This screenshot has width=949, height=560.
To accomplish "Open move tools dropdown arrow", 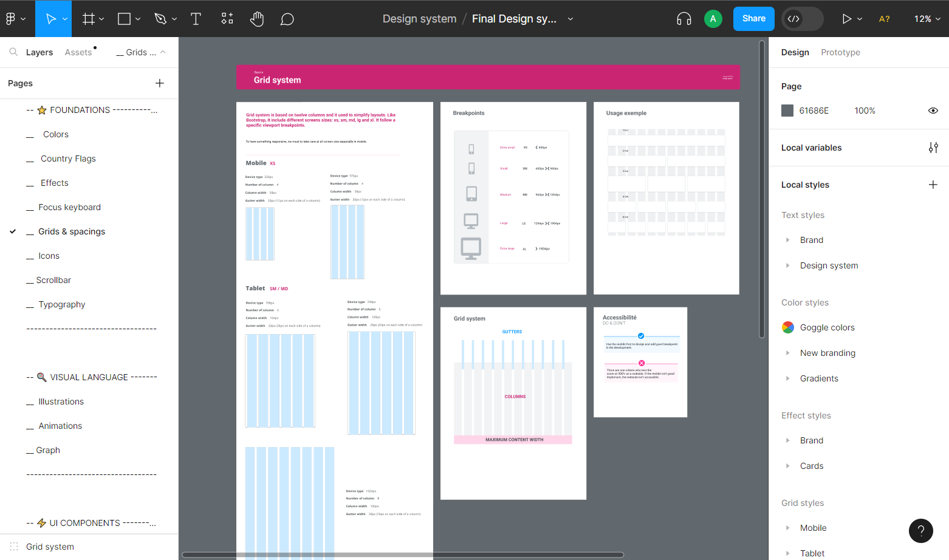I will [65, 19].
